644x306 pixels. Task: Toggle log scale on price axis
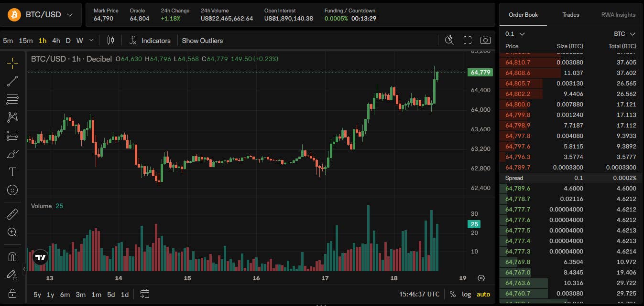coord(466,295)
